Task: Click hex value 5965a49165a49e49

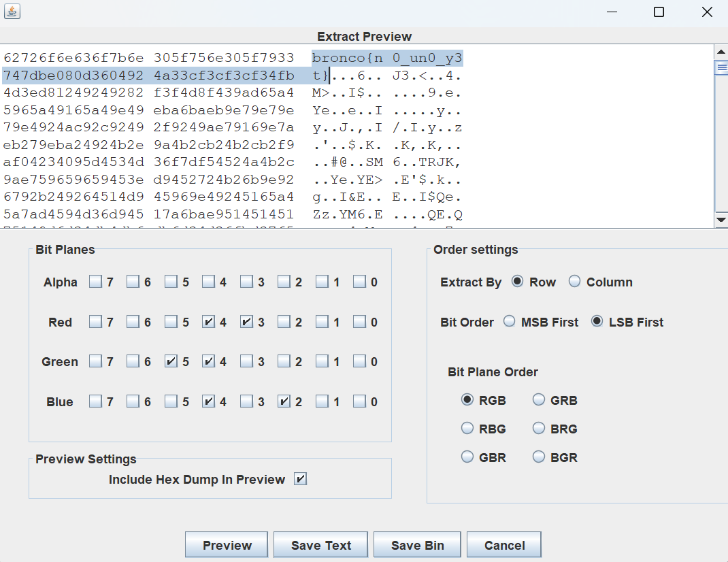Action: (x=73, y=110)
